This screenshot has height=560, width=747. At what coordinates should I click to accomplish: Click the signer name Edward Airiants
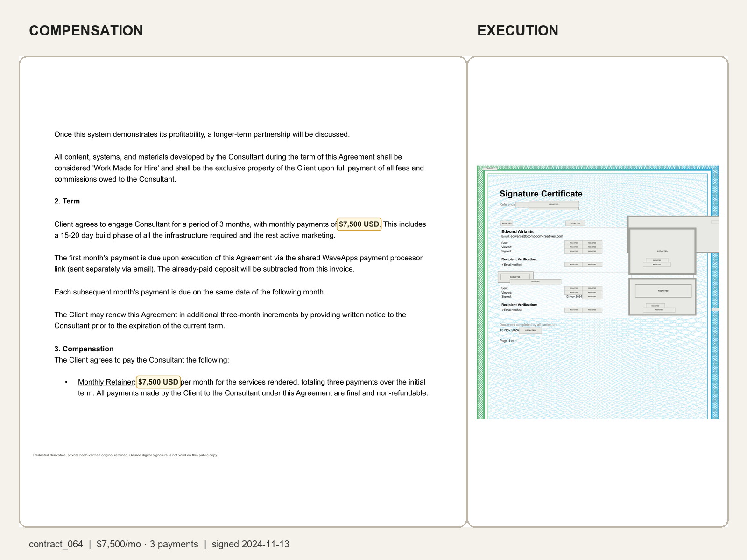(517, 231)
